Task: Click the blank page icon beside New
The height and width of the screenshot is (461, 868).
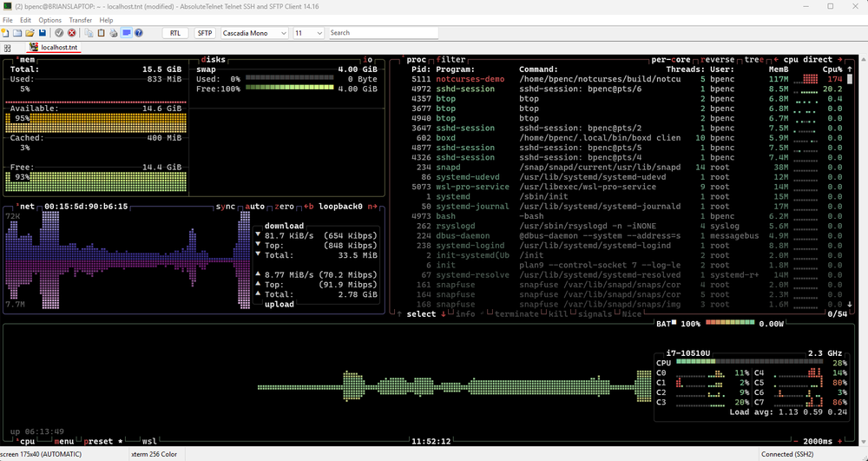Action: 17,33
